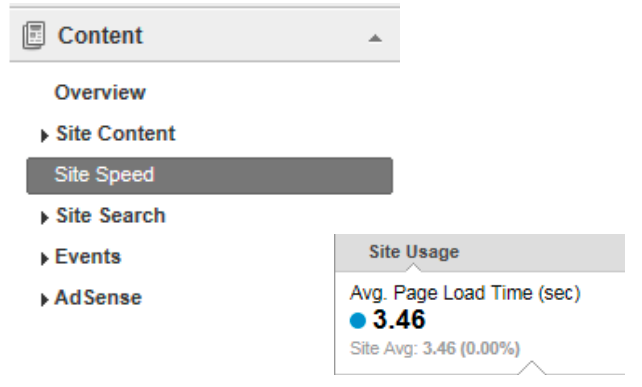
Task: Click the Content section header label
Action: click(100, 36)
